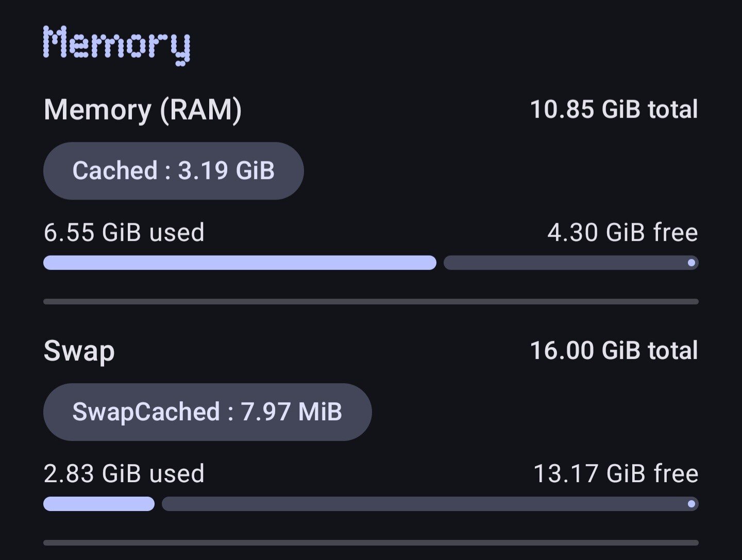Click the 16.00 GiB total value
This screenshot has width=742, height=560.
[614, 351]
